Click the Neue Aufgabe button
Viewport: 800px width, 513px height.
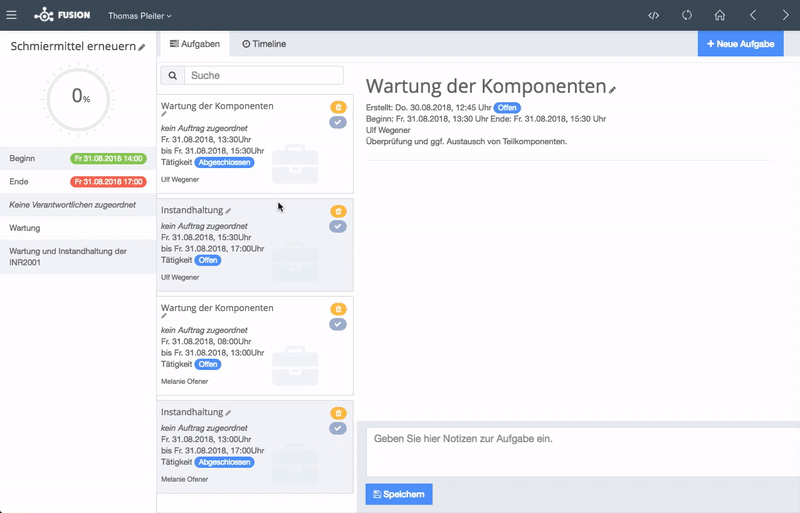coord(740,44)
